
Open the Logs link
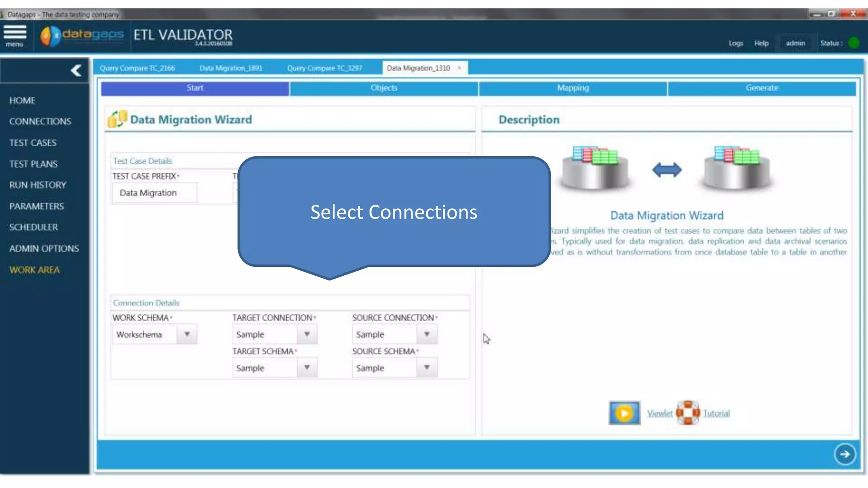coord(736,43)
